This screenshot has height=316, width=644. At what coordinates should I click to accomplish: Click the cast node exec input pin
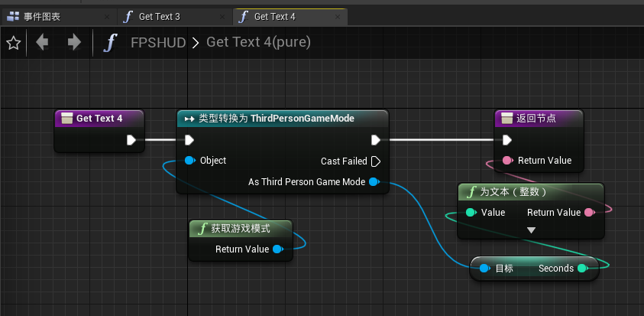pyautogui.click(x=189, y=140)
